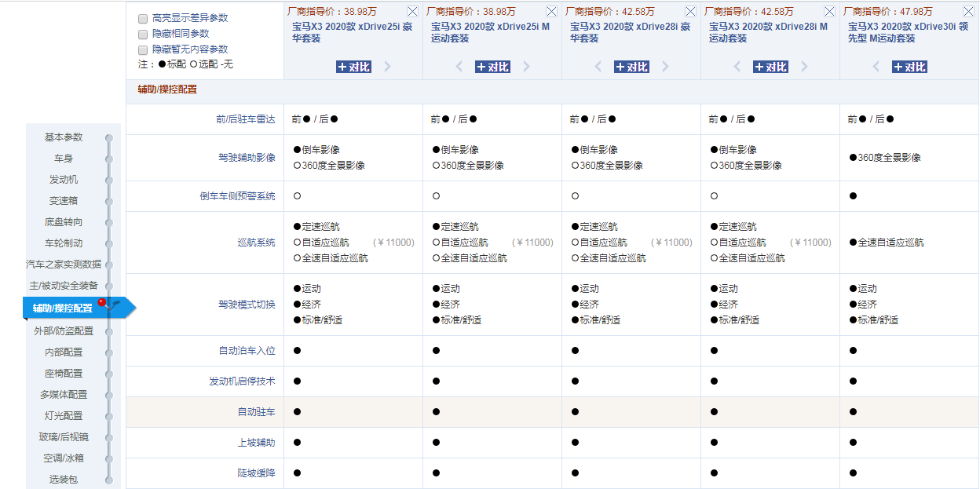Open 上坡辅助 parameter explanation
This screenshot has width=980, height=489.
[x=256, y=443]
